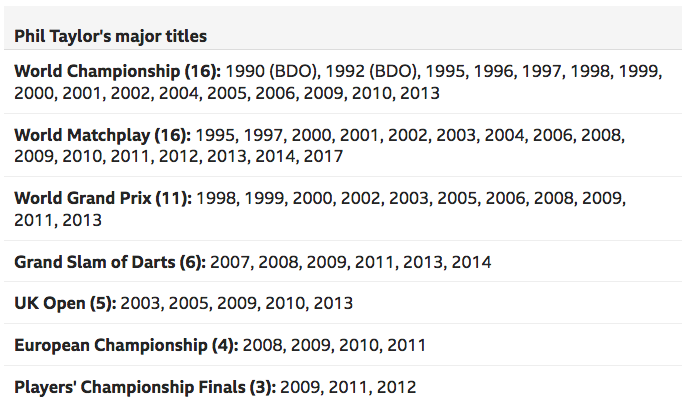Screen dimensions: 694x406
Task: Click the "1992 (BDO)" World Championship entry
Action: pos(372,71)
